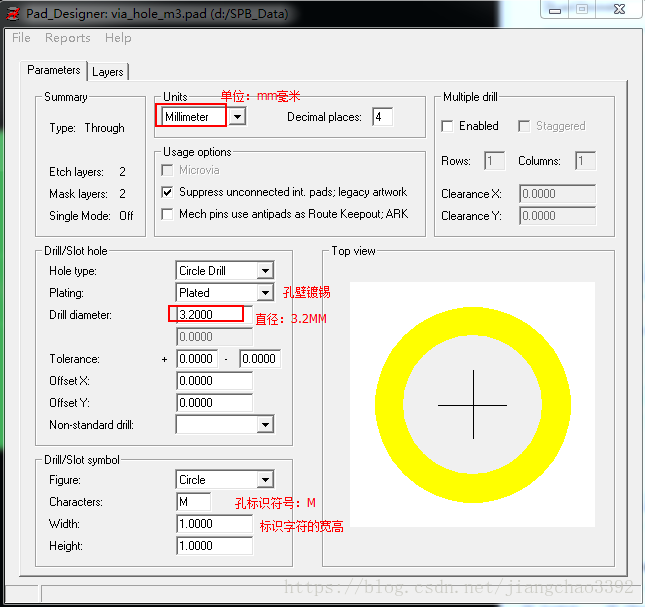Minimize the Pad_Designer window
This screenshot has height=607, width=645.
(x=555, y=10)
